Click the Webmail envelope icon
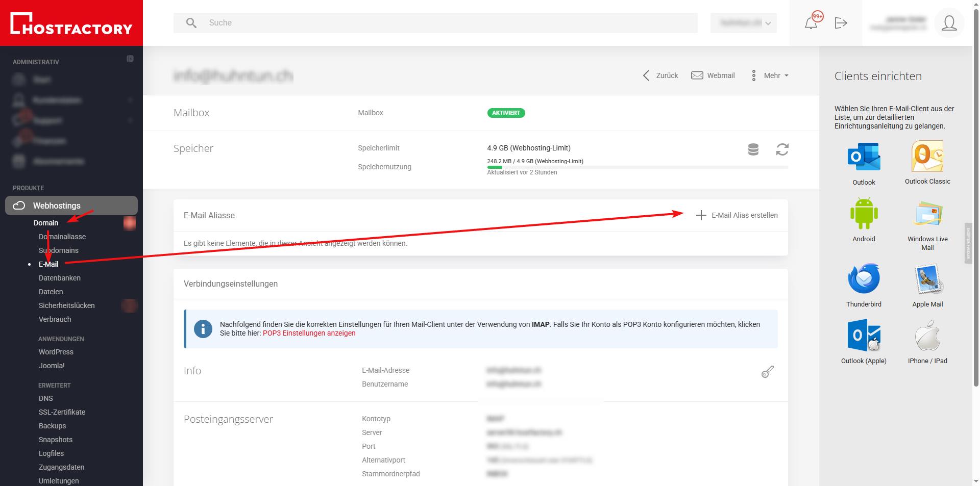The height and width of the screenshot is (486, 980). pos(697,75)
